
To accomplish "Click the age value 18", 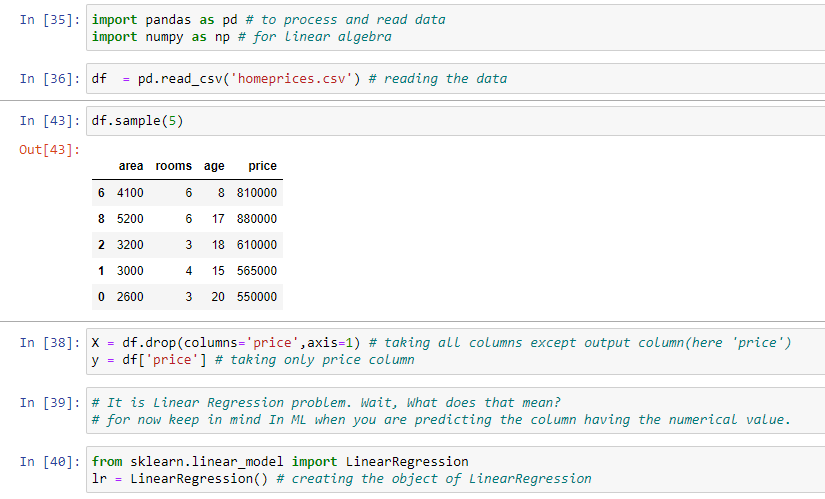I will [218, 245].
